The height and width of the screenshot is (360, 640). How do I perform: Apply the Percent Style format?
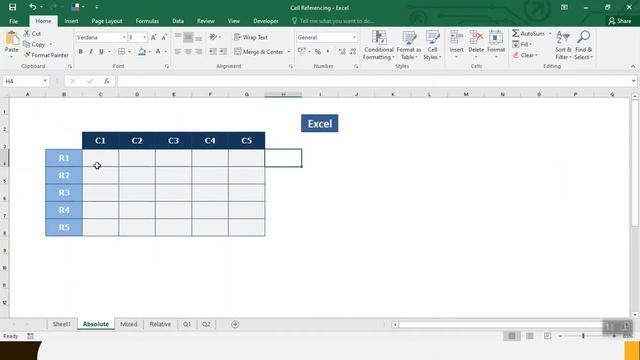(x=318, y=52)
